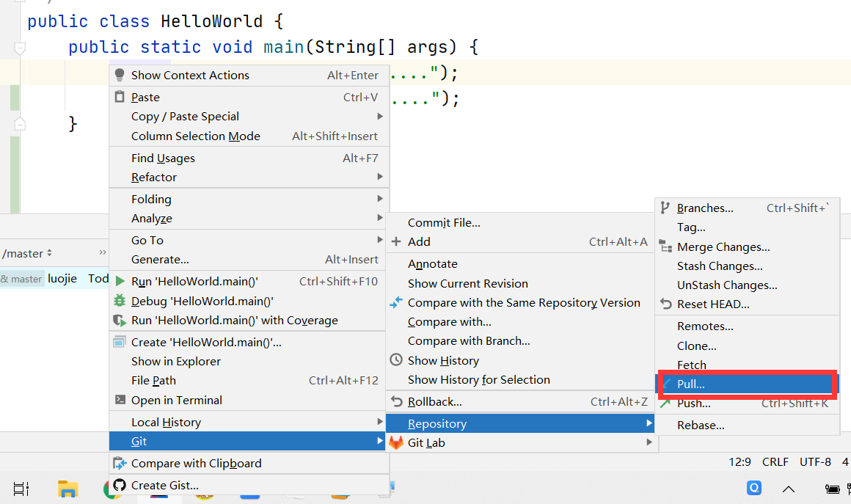Collapse the main method fold marker in gutter

pyautogui.click(x=20, y=48)
